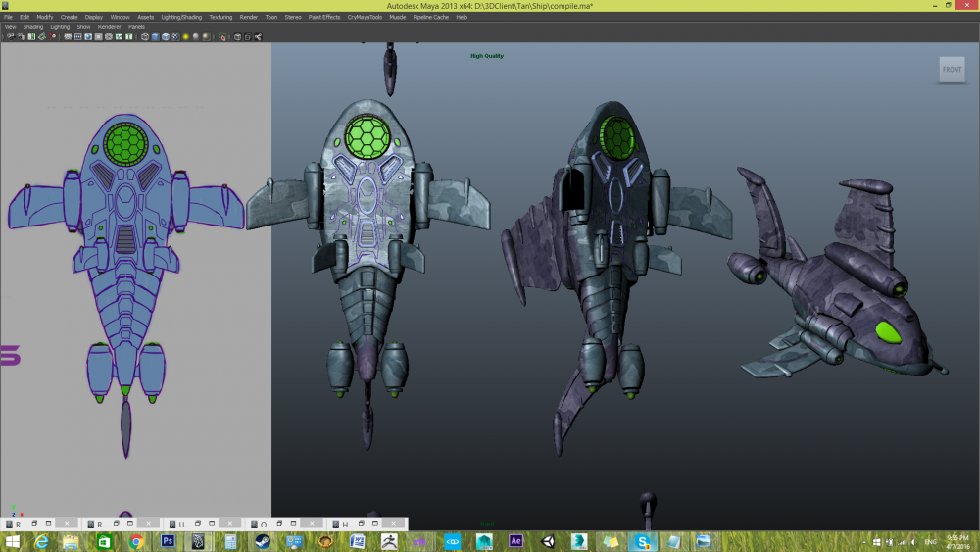Click the FRONT view cube in viewport

click(952, 70)
